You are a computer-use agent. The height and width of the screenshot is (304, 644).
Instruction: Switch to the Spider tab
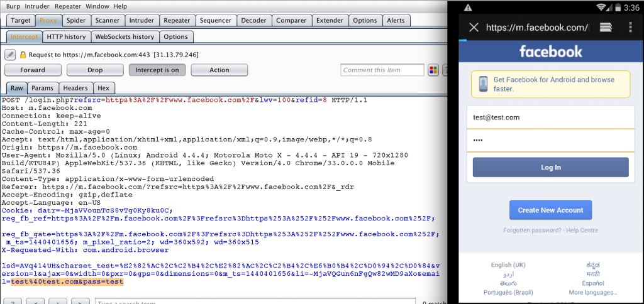tap(76, 20)
